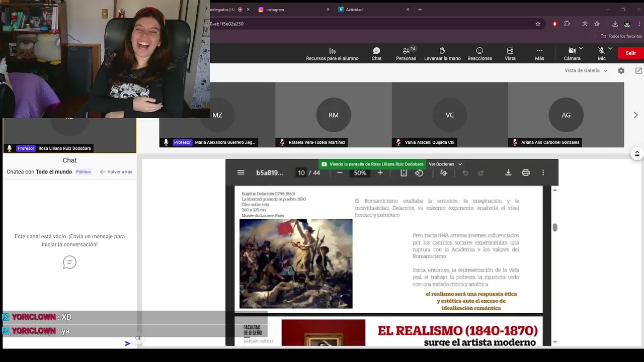Open meeting settings gear icon
This screenshot has height=362, width=644.
[621, 71]
